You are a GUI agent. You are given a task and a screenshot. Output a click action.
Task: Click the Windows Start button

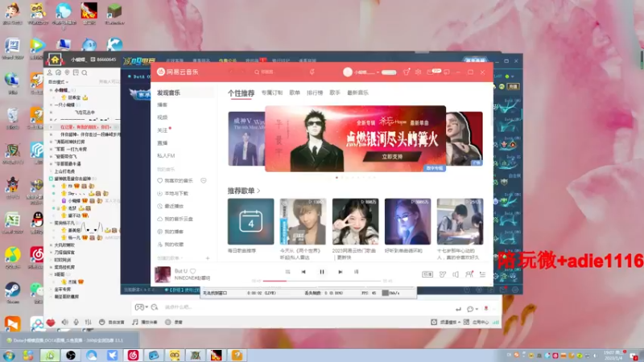9,356
